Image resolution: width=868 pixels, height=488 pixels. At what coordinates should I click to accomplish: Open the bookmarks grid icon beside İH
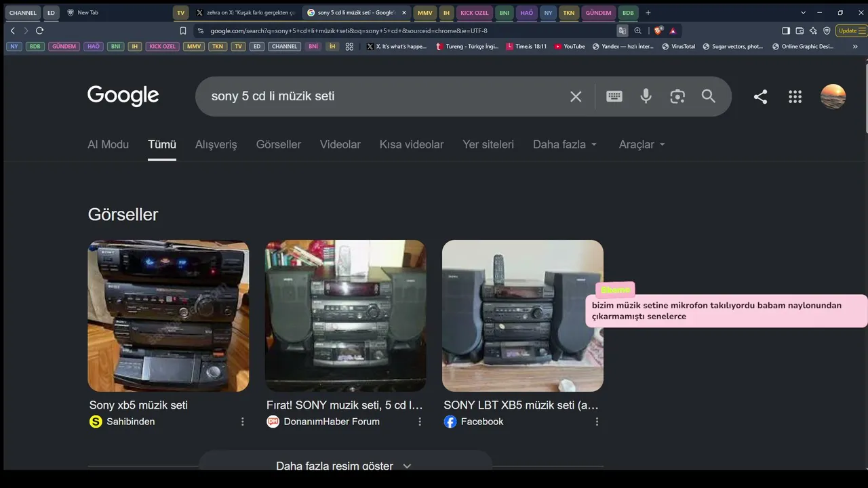[349, 47]
